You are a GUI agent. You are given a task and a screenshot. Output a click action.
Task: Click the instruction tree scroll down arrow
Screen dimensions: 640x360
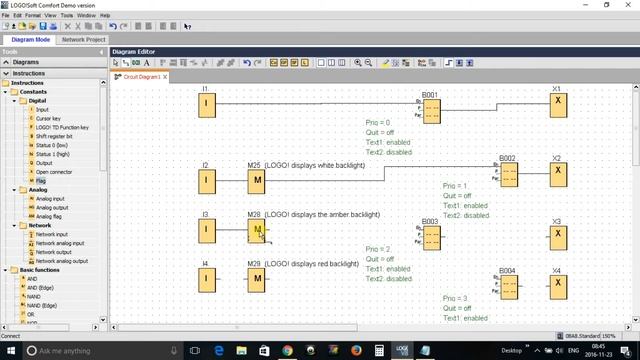[x=103, y=320]
